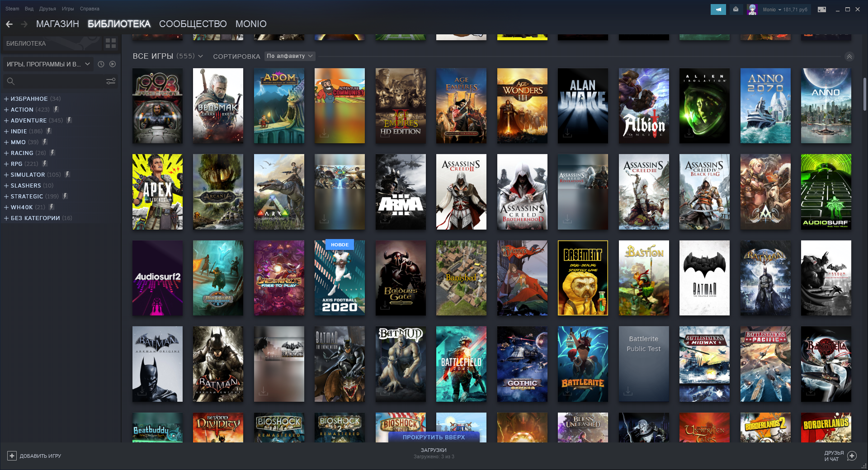Go back with the left arrow
This screenshot has height=470, width=868.
9,24
